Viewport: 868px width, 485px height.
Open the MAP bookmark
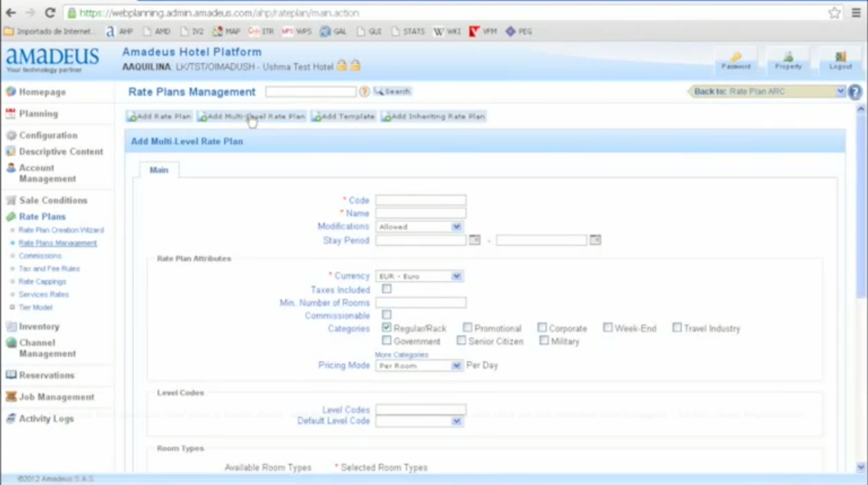226,31
